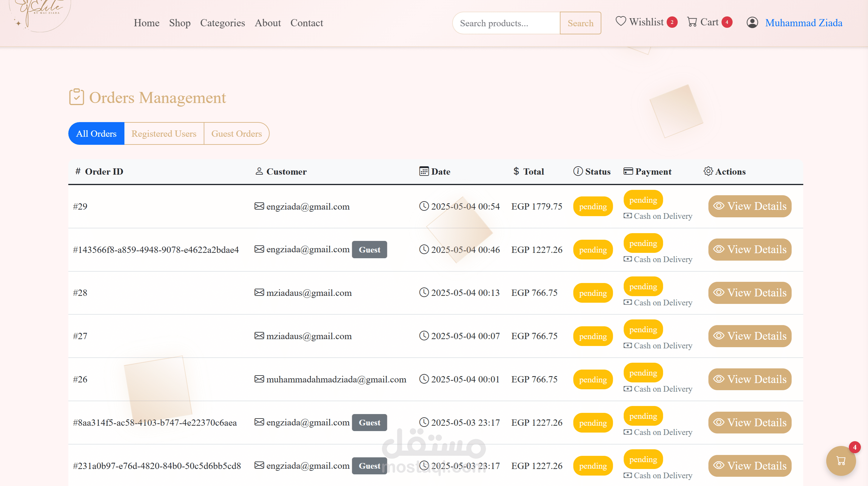View Details for order #26
Screen dimensions: 868x486
click(x=750, y=379)
